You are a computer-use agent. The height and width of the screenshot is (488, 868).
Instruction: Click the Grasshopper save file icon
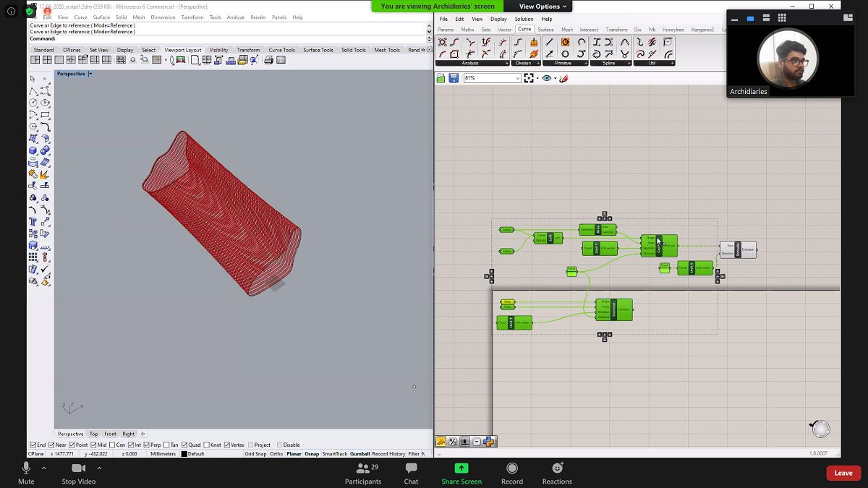[452, 79]
